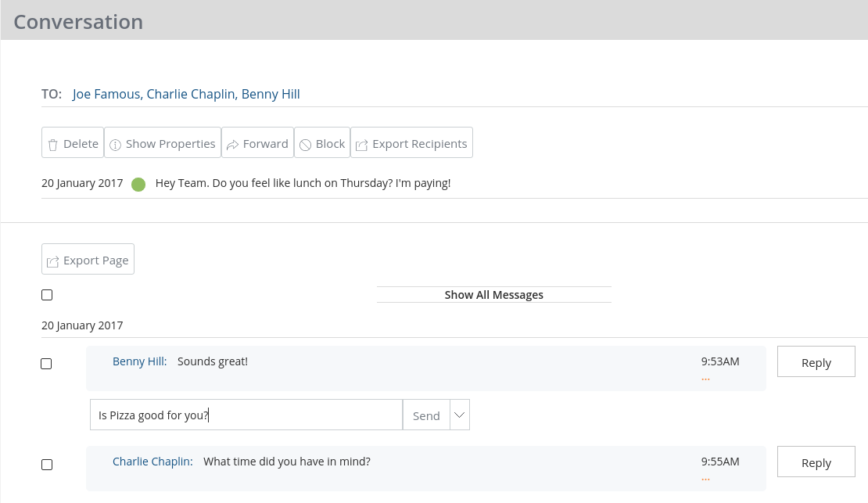Open orange dots under 9:55AM timestamp
868x503 pixels.
pos(705,479)
